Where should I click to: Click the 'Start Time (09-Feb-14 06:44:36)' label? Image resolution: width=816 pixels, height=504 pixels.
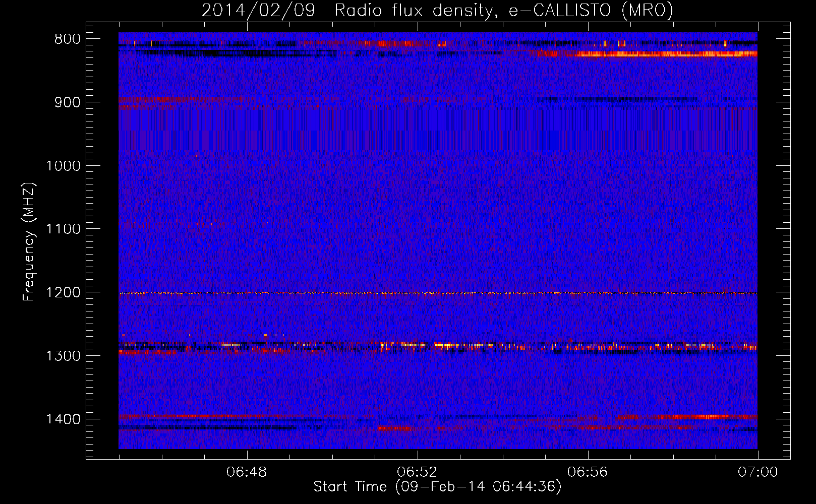[437, 487]
